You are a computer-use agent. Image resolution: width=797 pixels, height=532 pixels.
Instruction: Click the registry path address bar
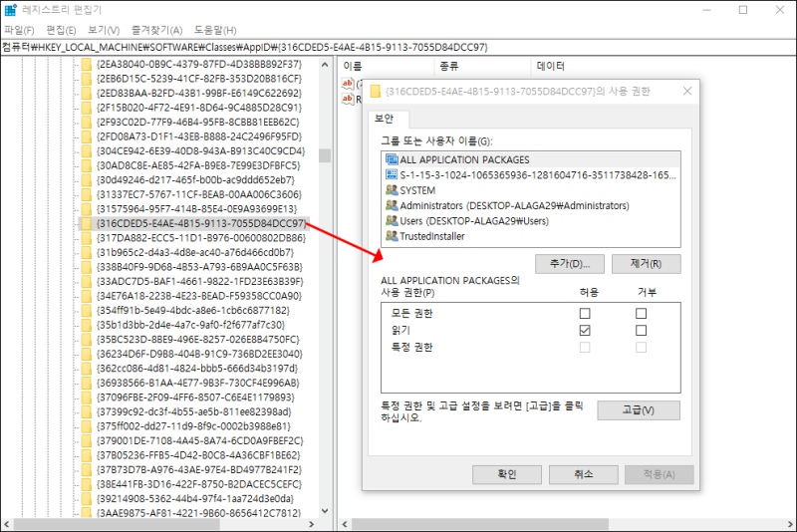[x=398, y=47]
